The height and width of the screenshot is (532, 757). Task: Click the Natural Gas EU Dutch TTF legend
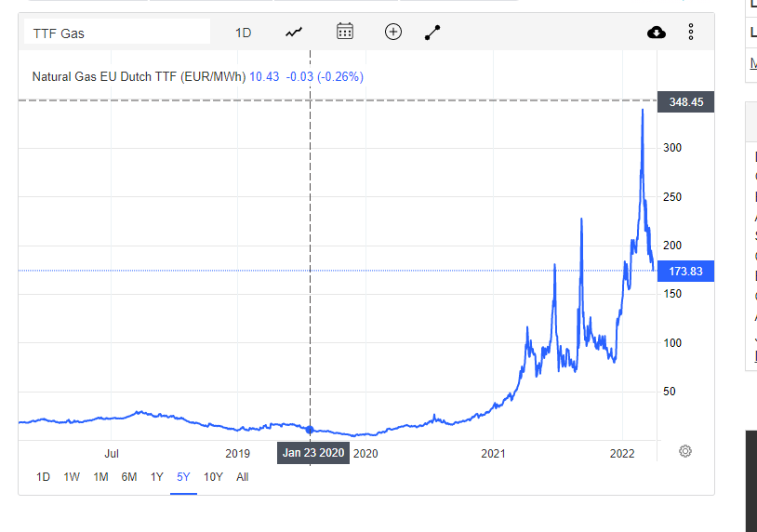pyautogui.click(x=139, y=77)
